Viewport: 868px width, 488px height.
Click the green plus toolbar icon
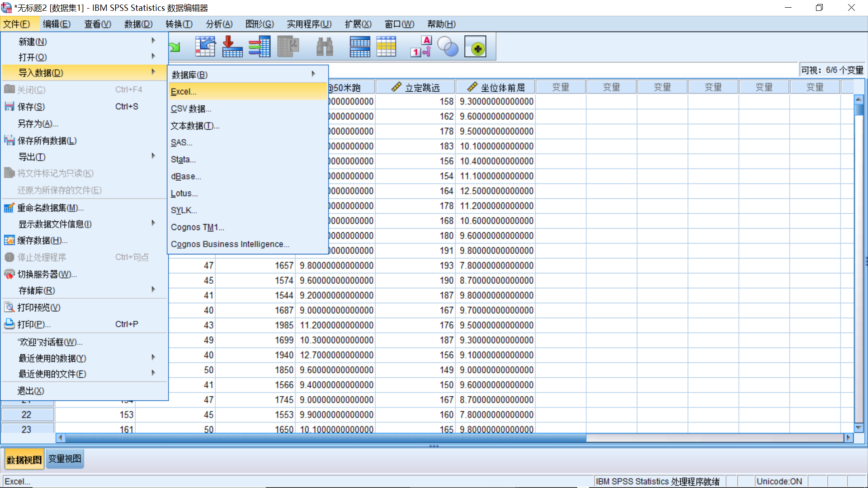(476, 47)
